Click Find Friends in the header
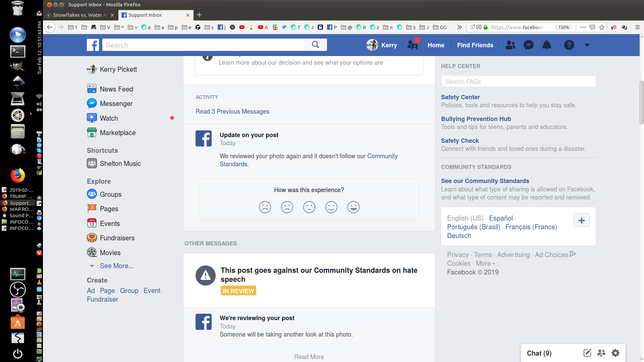Image resolution: width=644 pixels, height=362 pixels. [x=475, y=45]
